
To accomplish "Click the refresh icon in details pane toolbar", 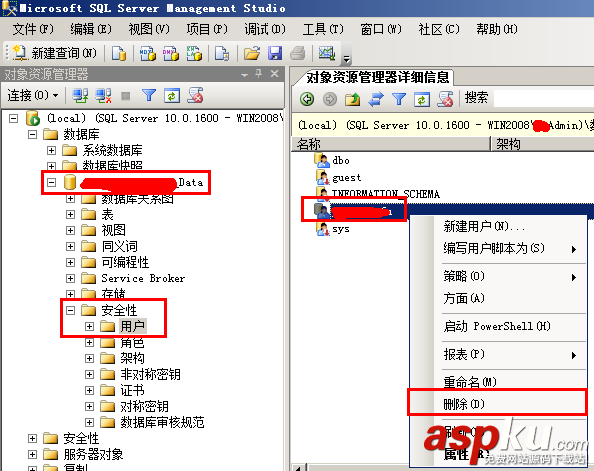I will click(422, 99).
